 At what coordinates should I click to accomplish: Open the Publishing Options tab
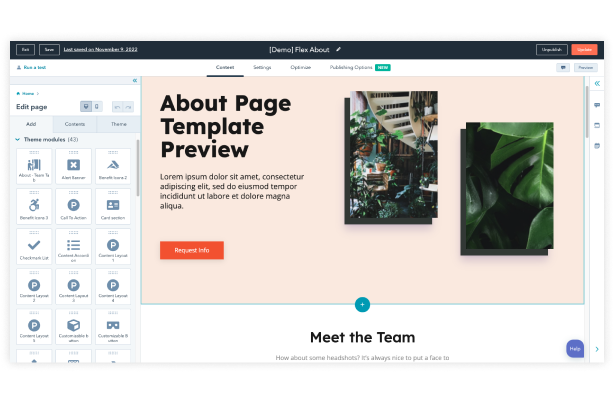351,67
